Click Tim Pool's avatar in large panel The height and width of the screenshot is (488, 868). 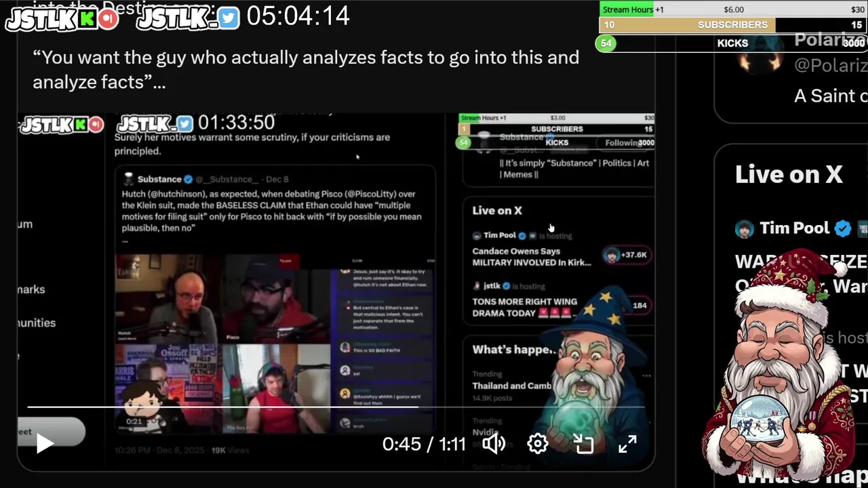click(744, 228)
